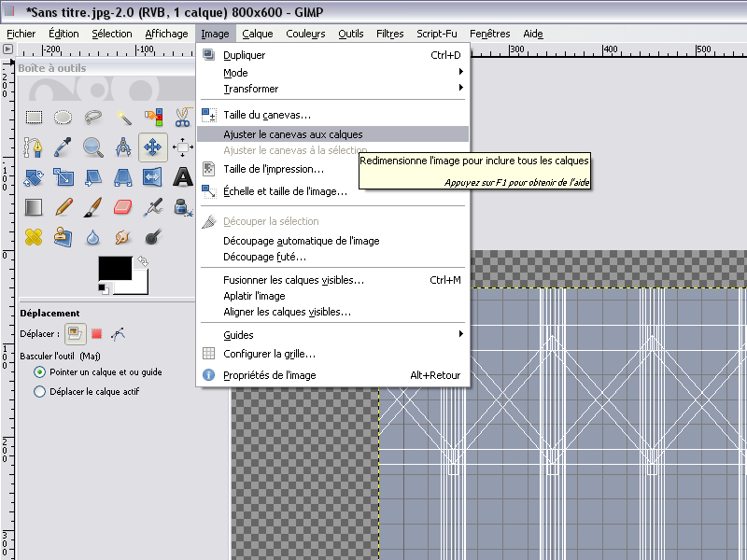
Task: Open the Édition menu
Action: (x=63, y=34)
